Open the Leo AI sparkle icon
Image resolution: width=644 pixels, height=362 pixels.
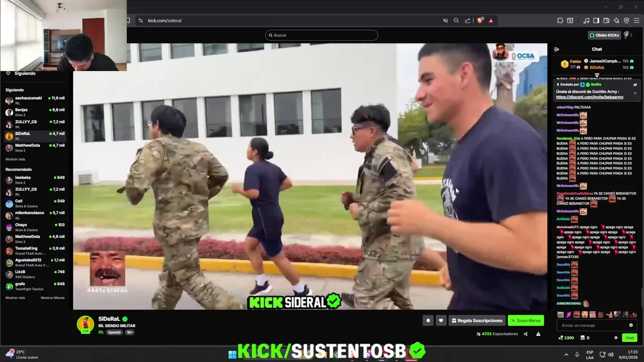click(616, 21)
